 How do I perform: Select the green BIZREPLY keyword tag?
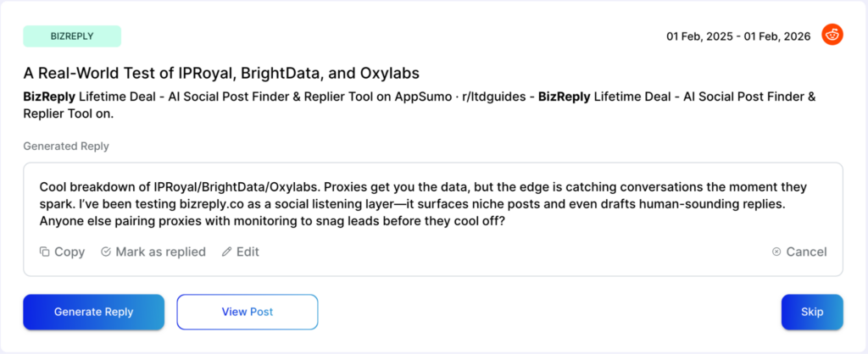pyautogui.click(x=72, y=36)
